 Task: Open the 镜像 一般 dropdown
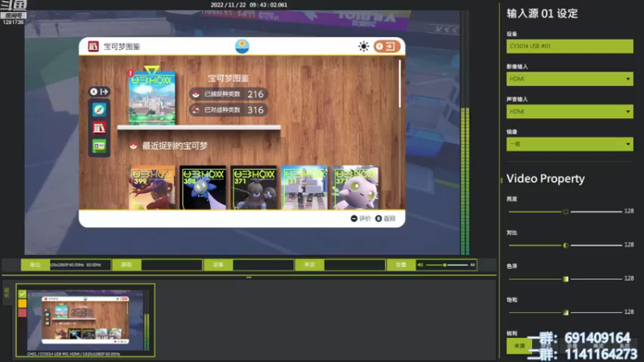coord(570,144)
